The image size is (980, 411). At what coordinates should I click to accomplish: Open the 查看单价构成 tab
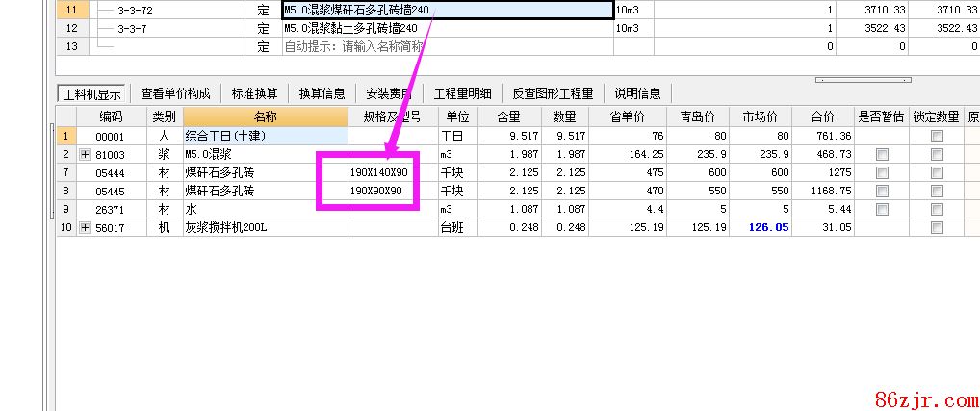click(x=175, y=93)
